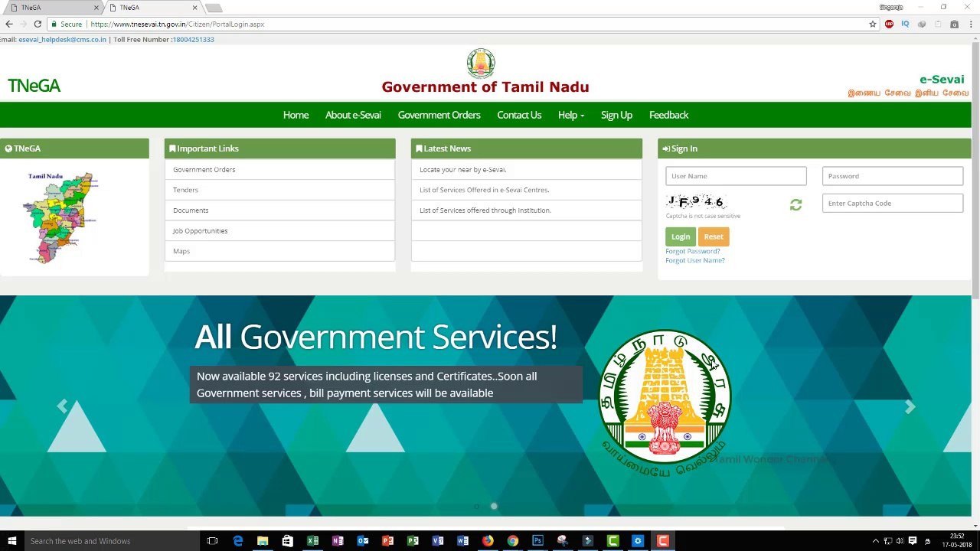The width and height of the screenshot is (980, 551).
Task: Launch Microsoft Edge from the taskbar
Action: (237, 541)
